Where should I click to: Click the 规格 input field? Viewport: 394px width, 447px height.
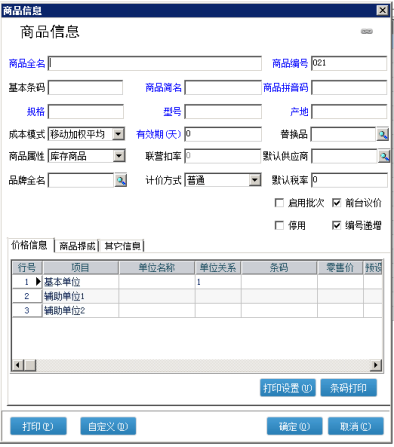pos(86,112)
